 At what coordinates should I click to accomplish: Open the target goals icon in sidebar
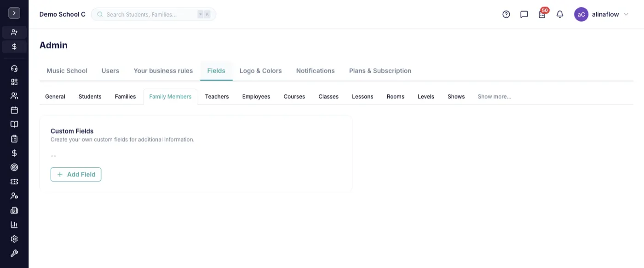tap(14, 167)
